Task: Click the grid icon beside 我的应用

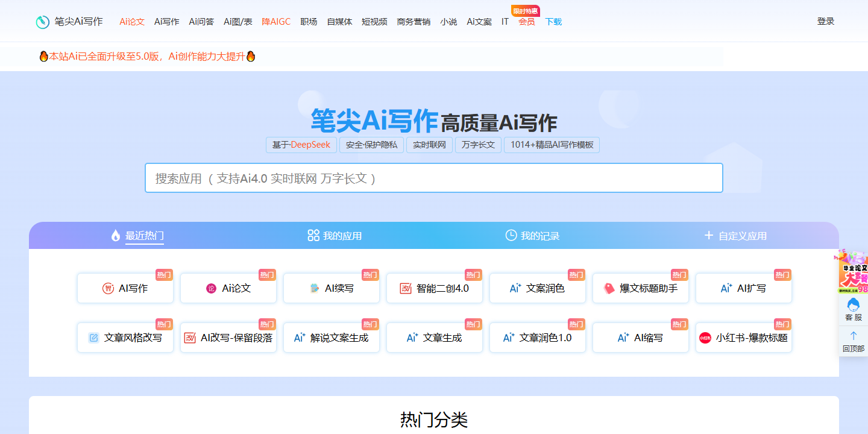Action: pyautogui.click(x=313, y=236)
